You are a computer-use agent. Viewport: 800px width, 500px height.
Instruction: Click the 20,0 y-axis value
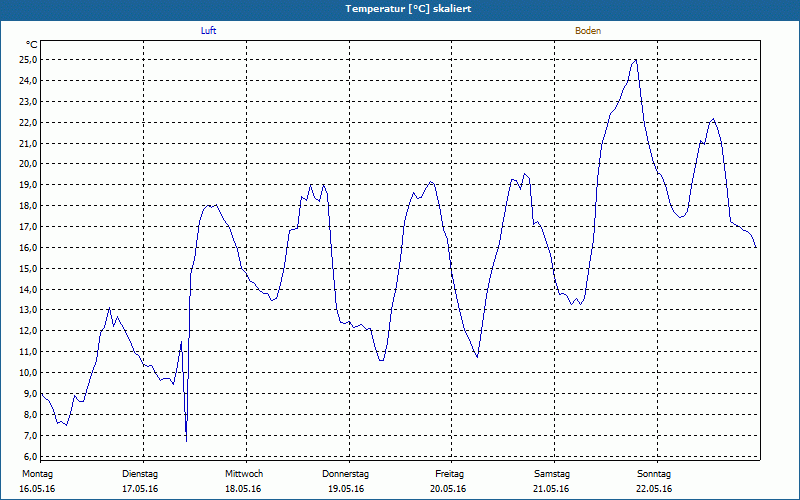click(29, 164)
